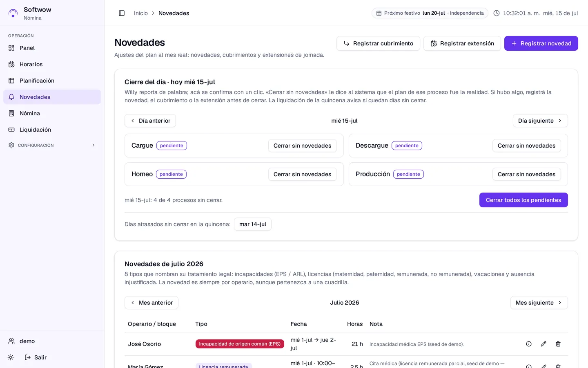Close Horneo with Cerrar sin novedades

303,174
